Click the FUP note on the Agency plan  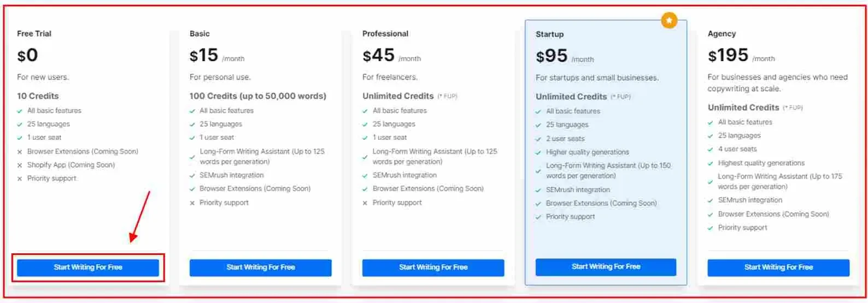(793, 108)
